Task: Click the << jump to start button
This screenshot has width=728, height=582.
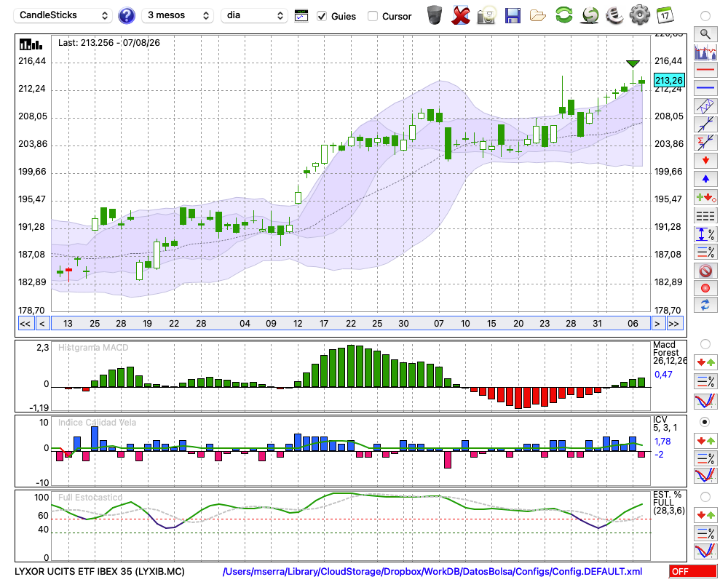Action: point(25,324)
